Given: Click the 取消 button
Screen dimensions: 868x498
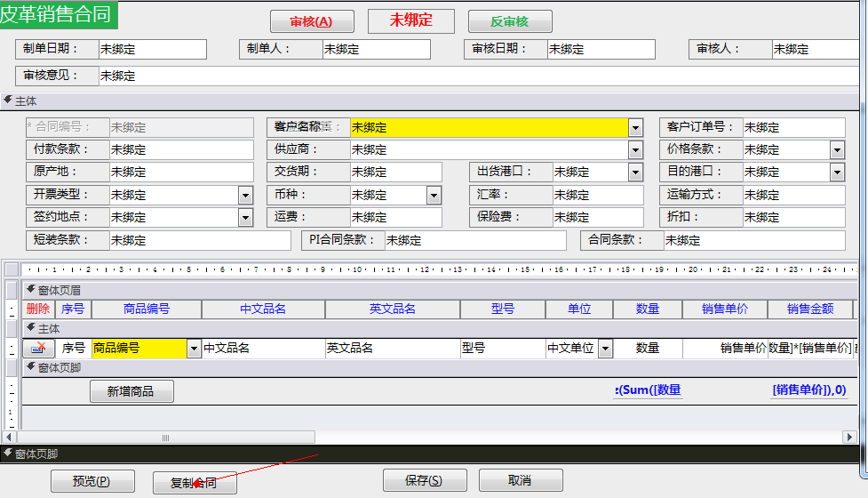Looking at the screenshot, I should pos(521,480).
